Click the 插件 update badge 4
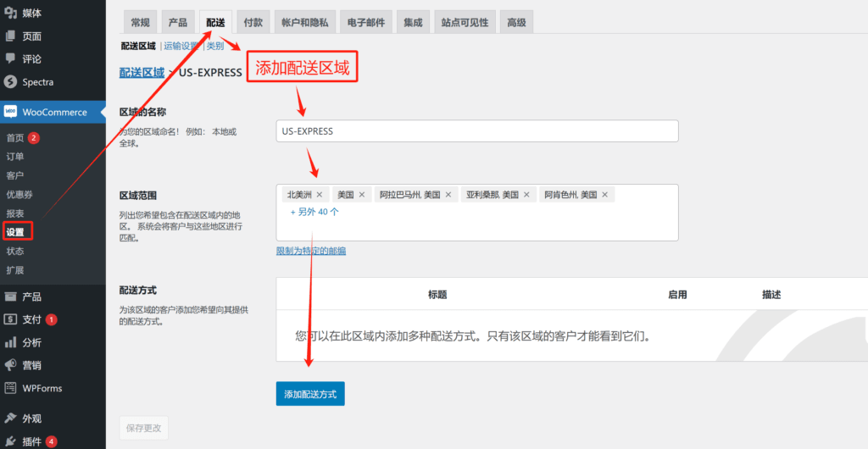The image size is (868, 449). point(52,441)
